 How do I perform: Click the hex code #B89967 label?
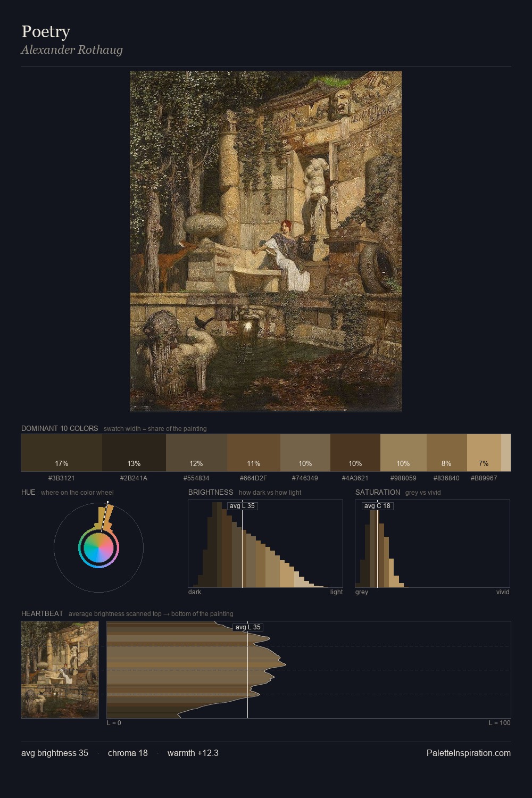tap(484, 478)
